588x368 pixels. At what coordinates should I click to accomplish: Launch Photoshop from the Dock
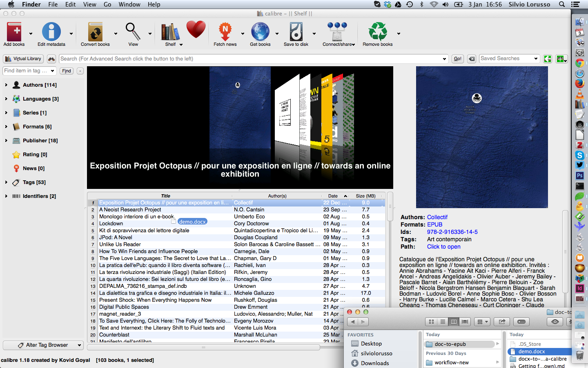coord(579,175)
